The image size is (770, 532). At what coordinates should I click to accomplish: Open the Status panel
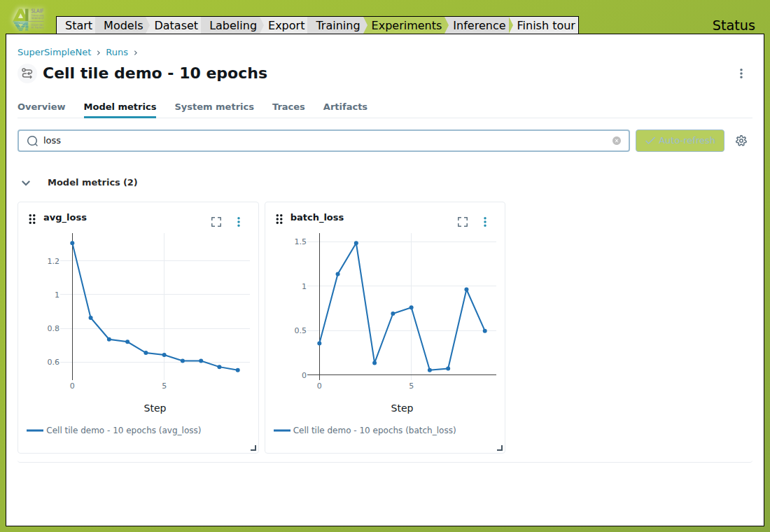pyautogui.click(x=734, y=25)
